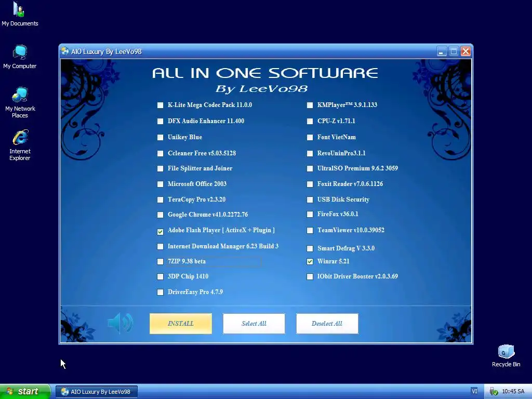
Task: Tick FireFox v36.0.1 checkbox
Action: coord(310,215)
